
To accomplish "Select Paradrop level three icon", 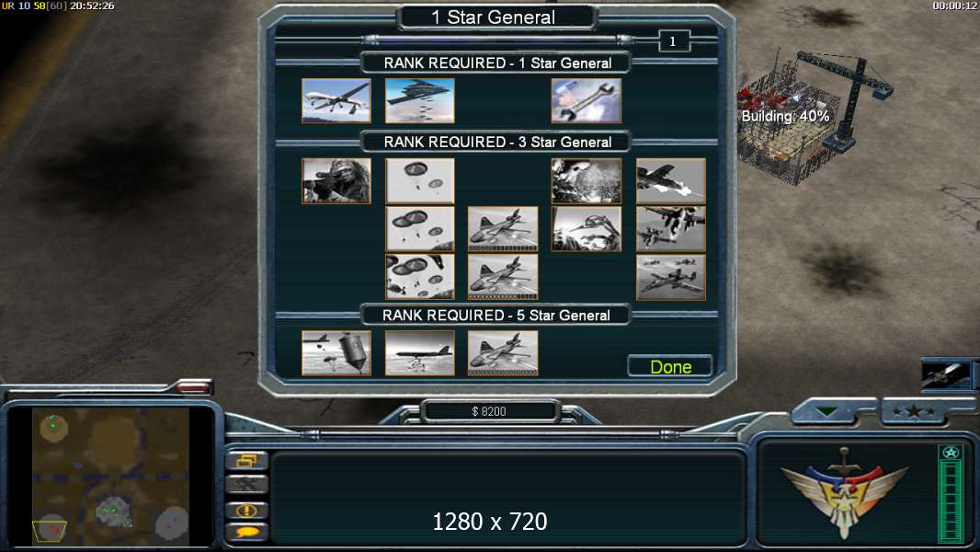I will point(420,277).
